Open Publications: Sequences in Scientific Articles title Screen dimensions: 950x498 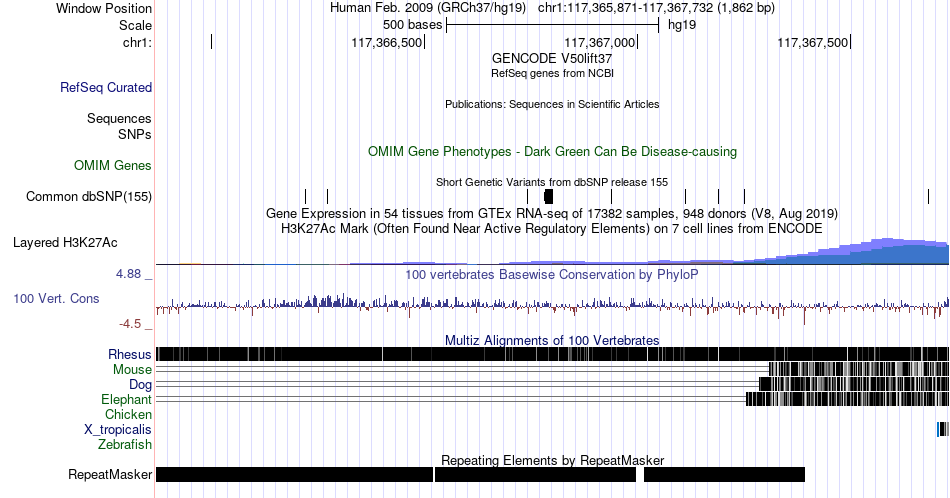pyautogui.click(x=552, y=104)
